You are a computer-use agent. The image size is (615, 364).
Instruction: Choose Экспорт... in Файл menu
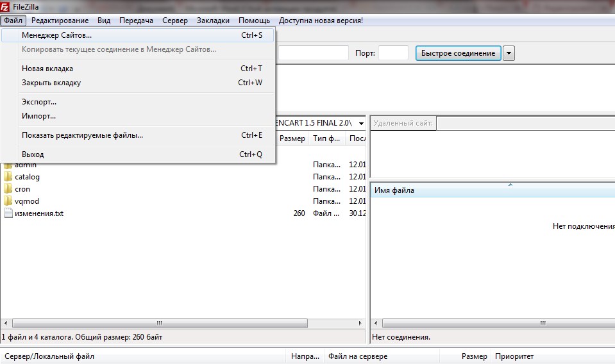[x=138, y=102]
